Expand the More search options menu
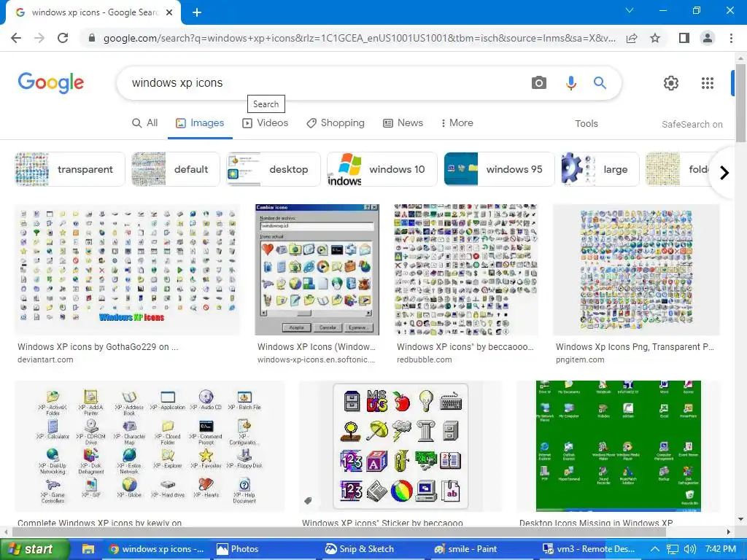The width and height of the screenshot is (747, 560). pos(457,122)
